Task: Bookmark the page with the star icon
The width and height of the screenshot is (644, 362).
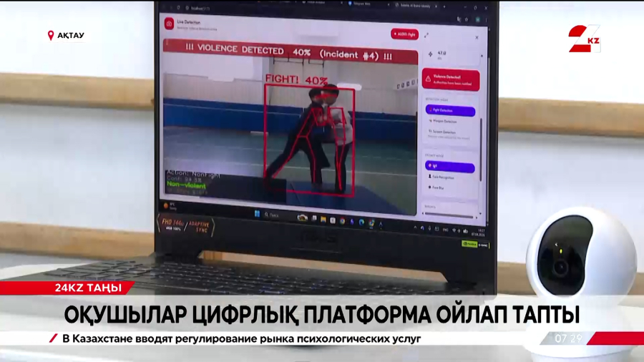Action: [467, 19]
